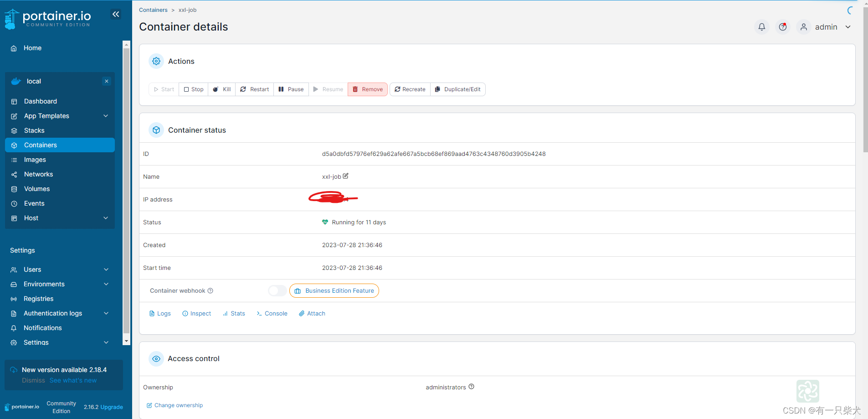Open the Networks page
The width and height of the screenshot is (868, 419).
[x=60, y=174]
